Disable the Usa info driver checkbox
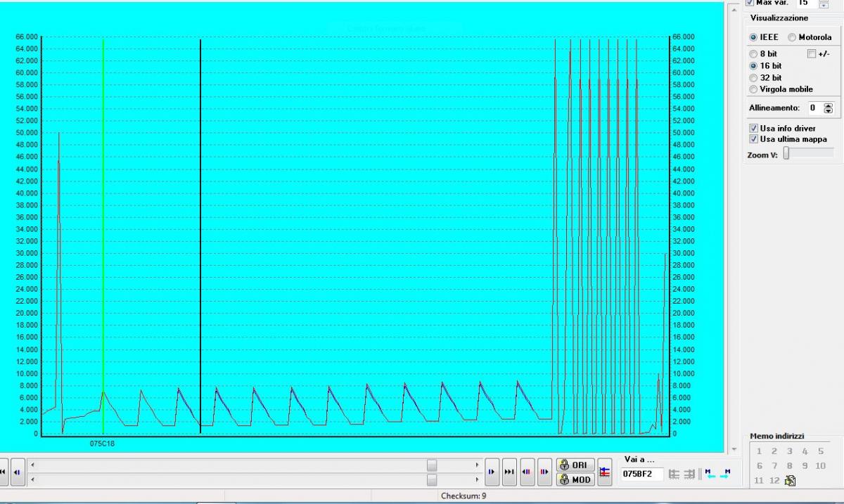844x504 pixels. (x=754, y=129)
